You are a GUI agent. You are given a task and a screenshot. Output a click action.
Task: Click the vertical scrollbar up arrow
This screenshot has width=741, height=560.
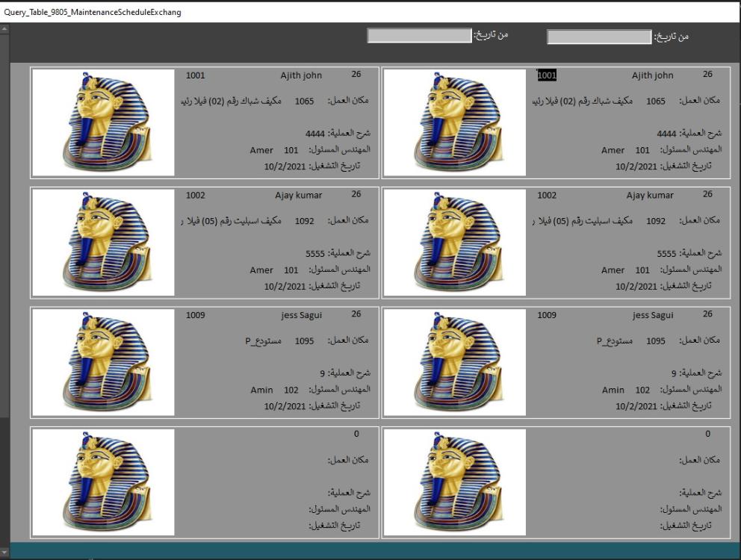(x=4, y=29)
